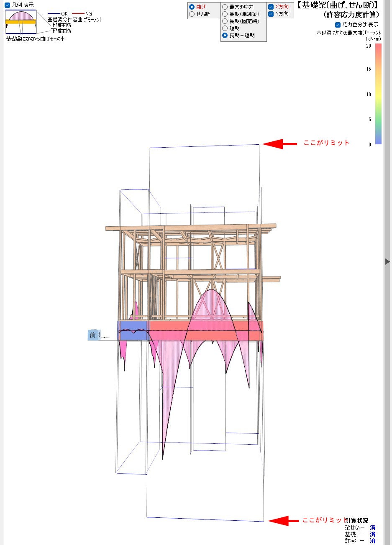
Task: Uncheck the 凡例 表示 checkbox
Action: click(x=8, y=5)
